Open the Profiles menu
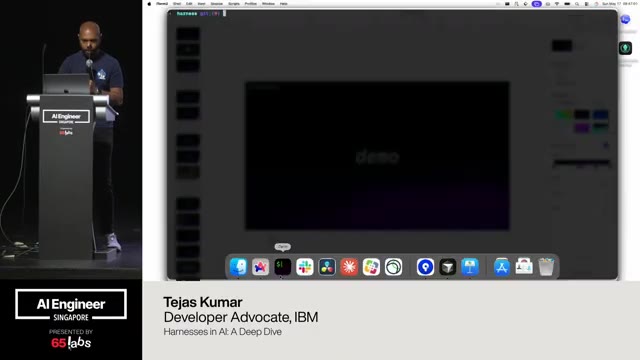The image size is (640, 360). point(251,4)
